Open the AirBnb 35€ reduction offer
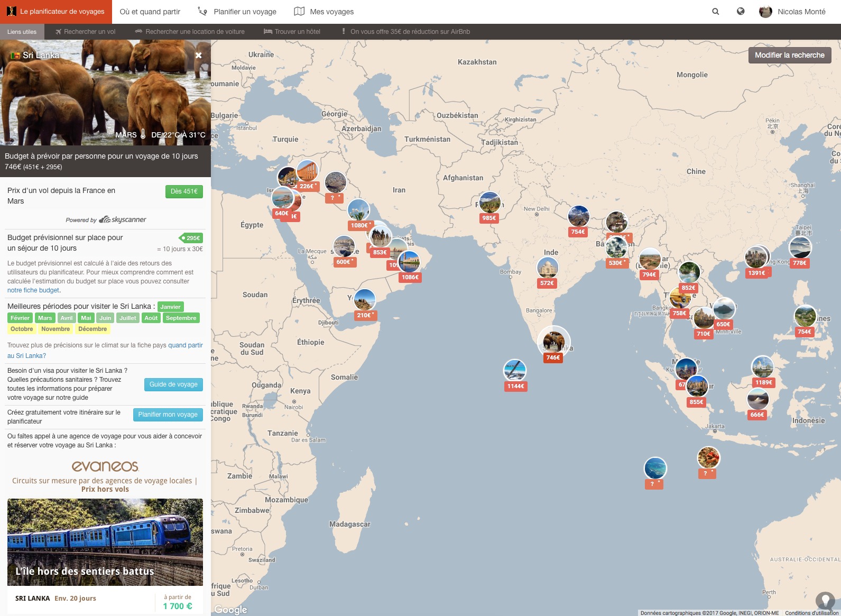 tap(406, 32)
